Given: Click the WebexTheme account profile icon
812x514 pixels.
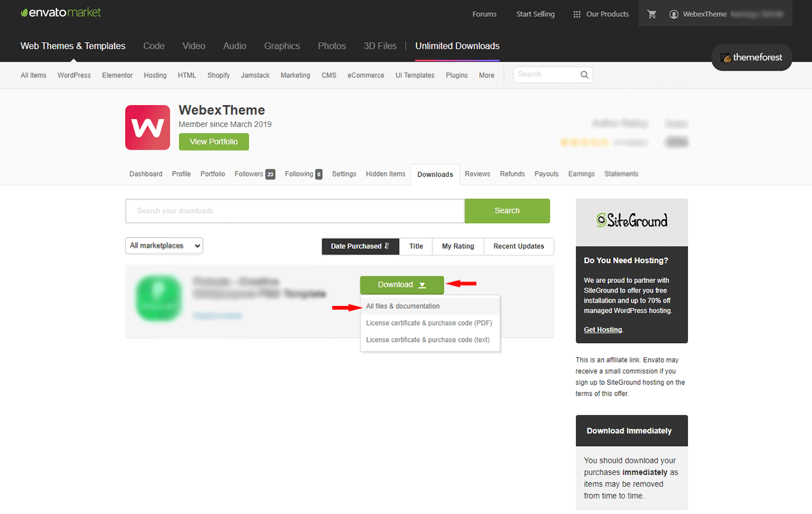Looking at the screenshot, I should pos(674,13).
